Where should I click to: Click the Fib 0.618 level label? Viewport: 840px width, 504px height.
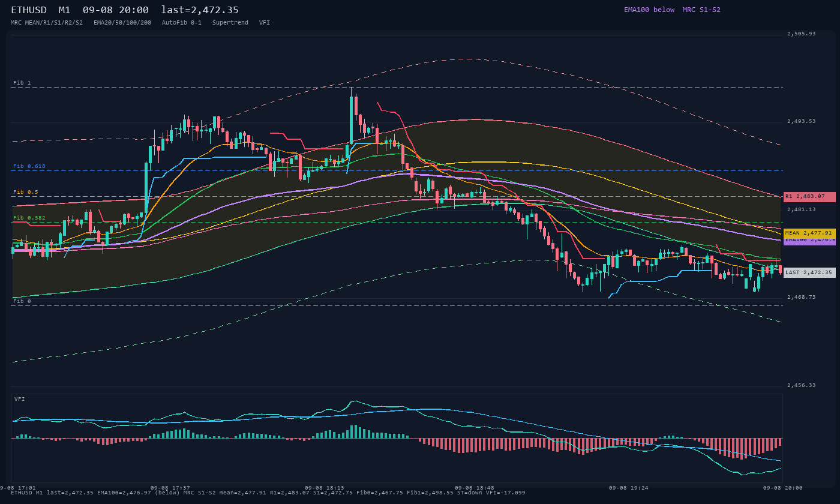point(29,166)
